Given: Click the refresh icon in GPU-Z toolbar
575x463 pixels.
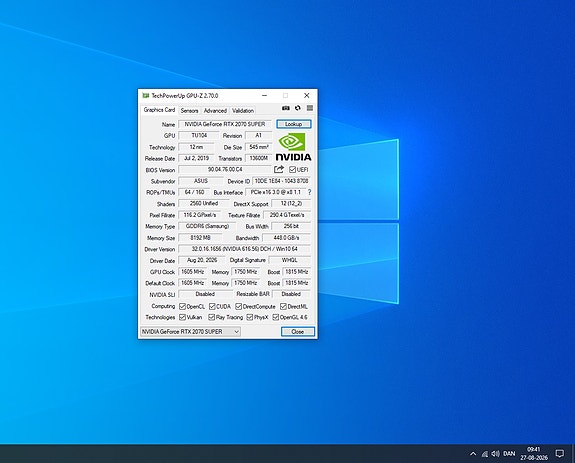Looking at the screenshot, I should [x=298, y=108].
